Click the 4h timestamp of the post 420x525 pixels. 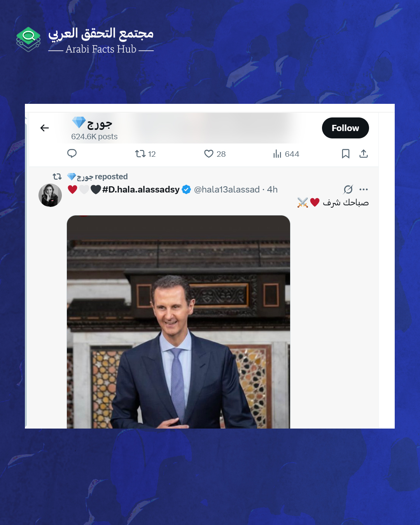coord(272,189)
